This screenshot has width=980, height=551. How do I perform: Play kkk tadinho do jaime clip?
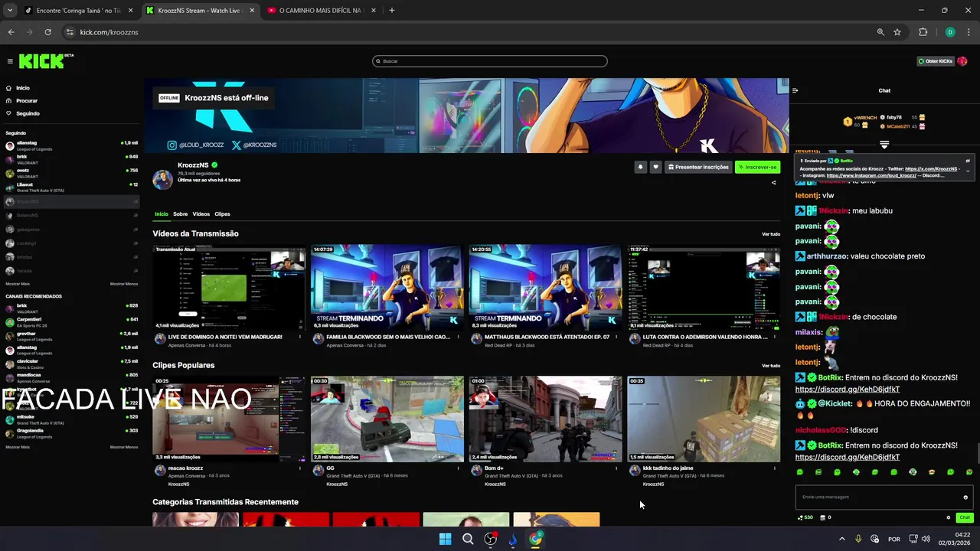[704, 419]
